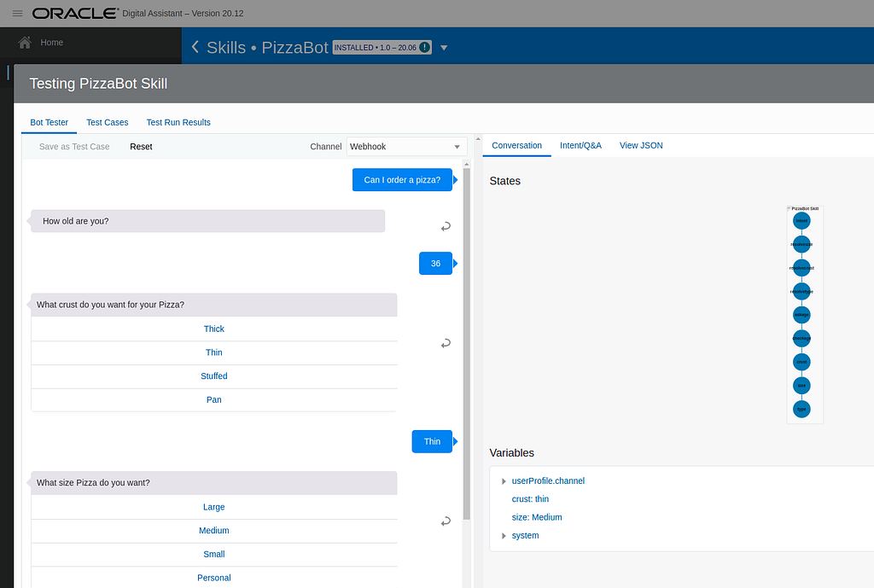The width and height of the screenshot is (874, 588).
Task: Show the Conversation tab
Action: 516,145
